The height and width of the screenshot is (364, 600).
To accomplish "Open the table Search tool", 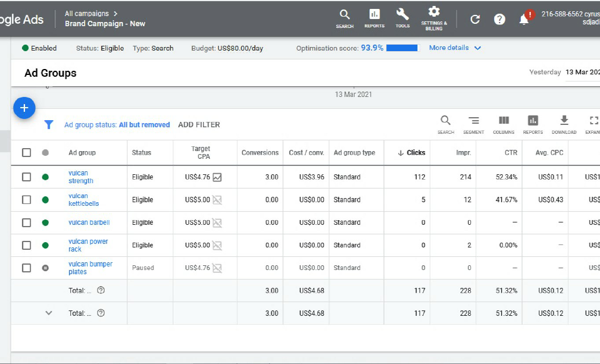I will (445, 125).
